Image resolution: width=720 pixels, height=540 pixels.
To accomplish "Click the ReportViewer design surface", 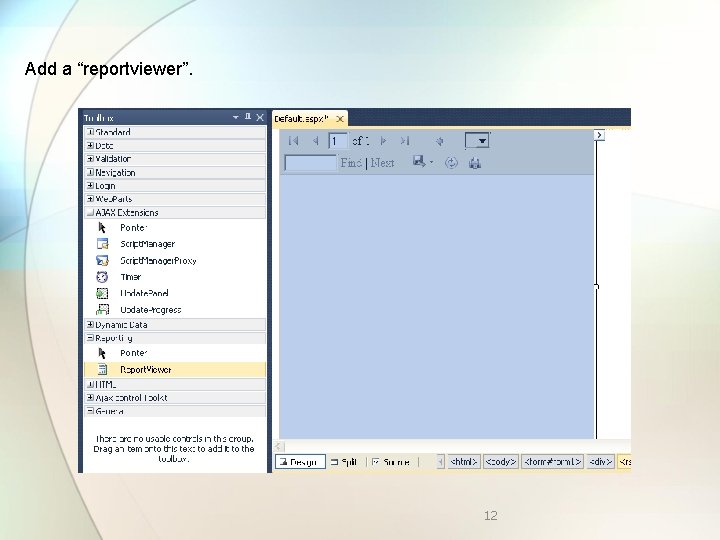I will coord(437,306).
